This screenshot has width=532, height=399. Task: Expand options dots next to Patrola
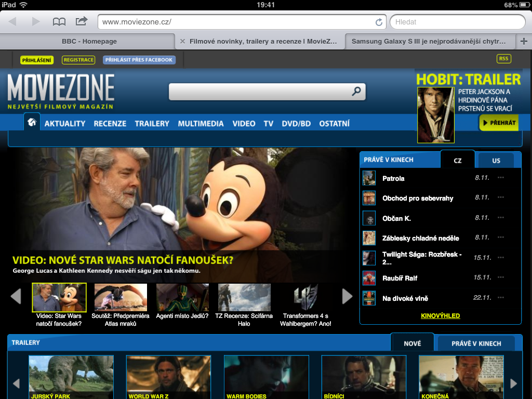coord(501,178)
